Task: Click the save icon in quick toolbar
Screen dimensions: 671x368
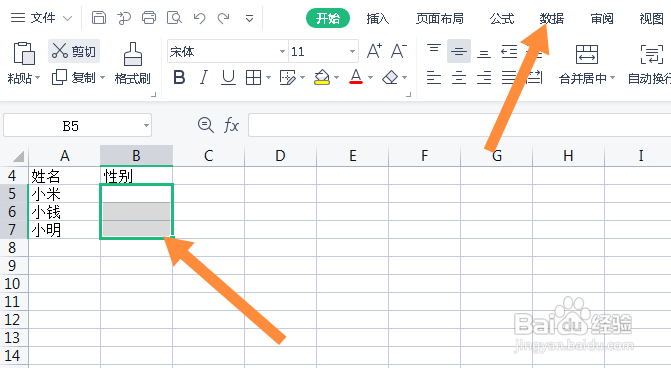Action: 99,18
